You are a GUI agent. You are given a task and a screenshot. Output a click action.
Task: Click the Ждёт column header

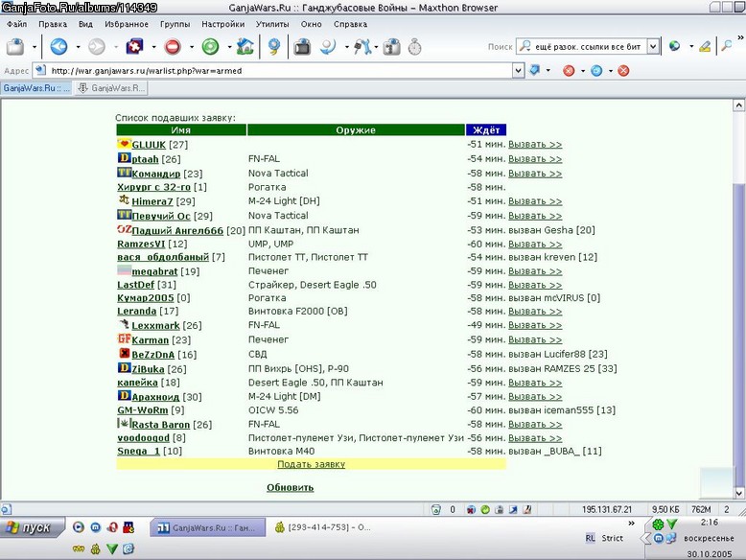point(486,129)
